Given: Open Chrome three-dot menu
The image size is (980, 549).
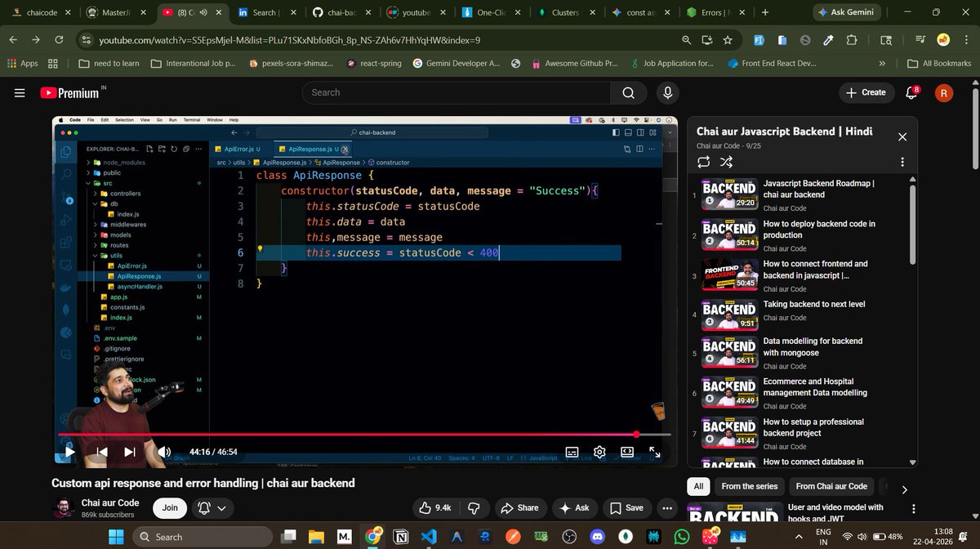Looking at the screenshot, I should click(x=965, y=39).
